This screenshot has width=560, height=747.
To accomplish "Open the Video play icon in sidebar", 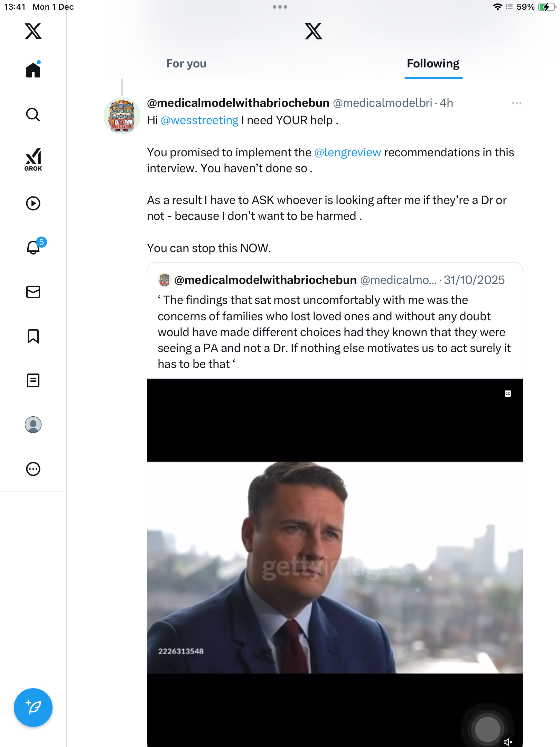I will pyautogui.click(x=33, y=203).
